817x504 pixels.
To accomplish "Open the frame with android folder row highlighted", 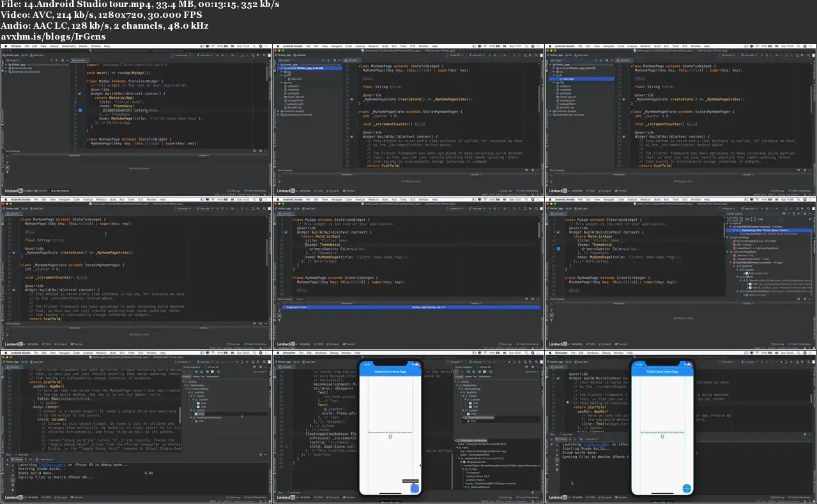I will (x=408, y=119).
